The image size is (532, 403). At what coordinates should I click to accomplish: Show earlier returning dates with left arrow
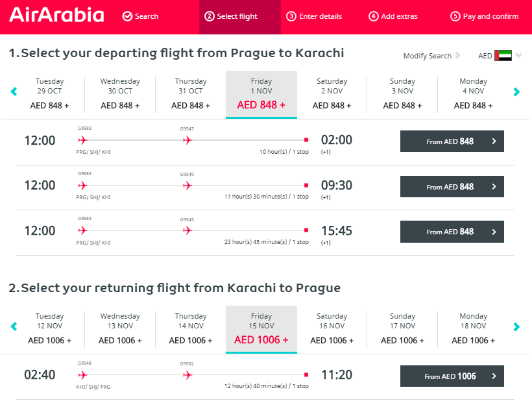point(14,326)
